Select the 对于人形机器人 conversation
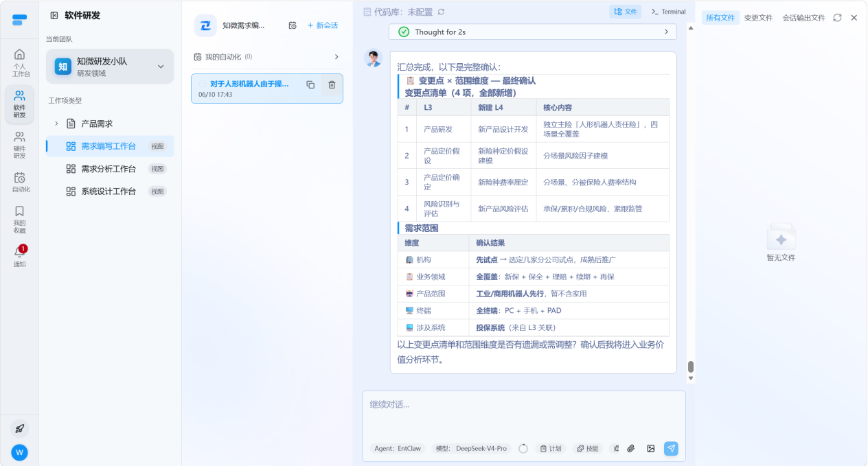 click(266, 89)
